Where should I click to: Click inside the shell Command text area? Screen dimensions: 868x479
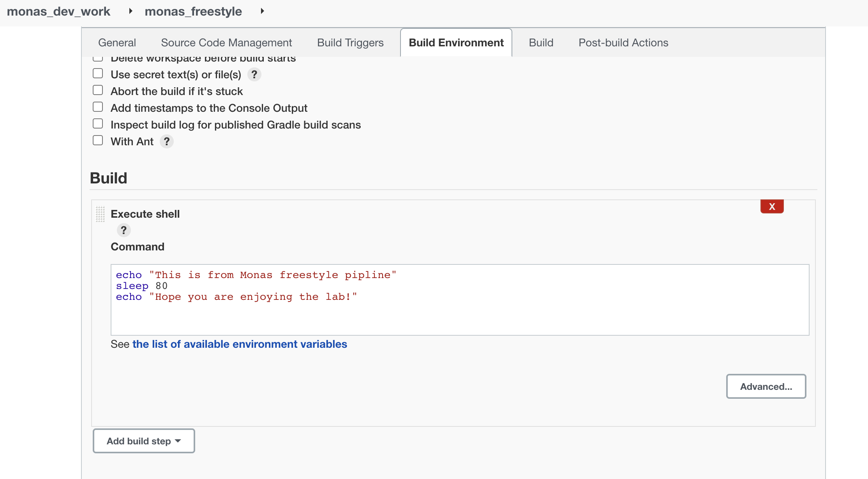pyautogui.click(x=460, y=300)
